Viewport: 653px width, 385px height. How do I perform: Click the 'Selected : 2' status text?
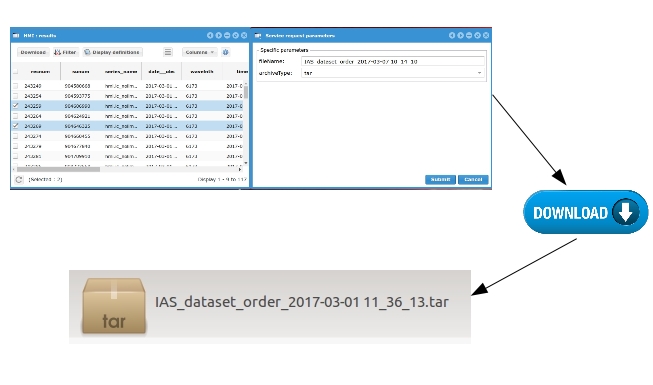tap(45, 180)
